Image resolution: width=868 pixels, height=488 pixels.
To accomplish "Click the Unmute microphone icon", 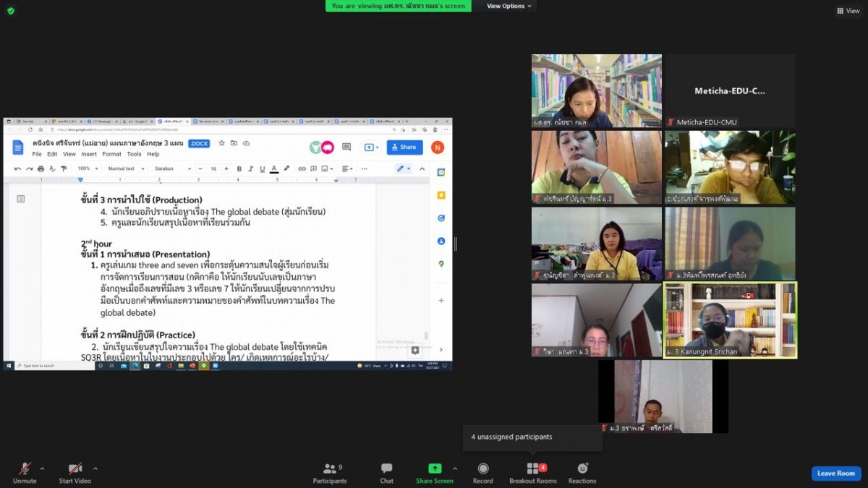I will click(25, 468).
